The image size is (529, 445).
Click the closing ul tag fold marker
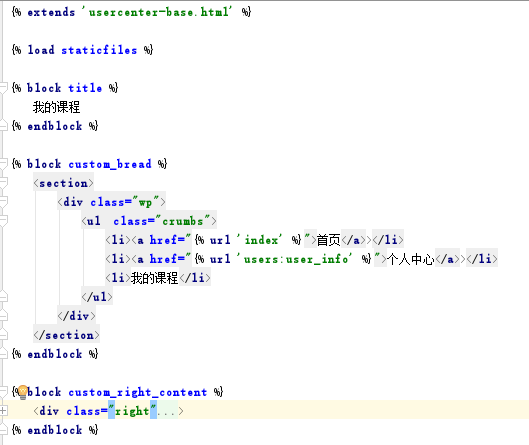(3, 297)
